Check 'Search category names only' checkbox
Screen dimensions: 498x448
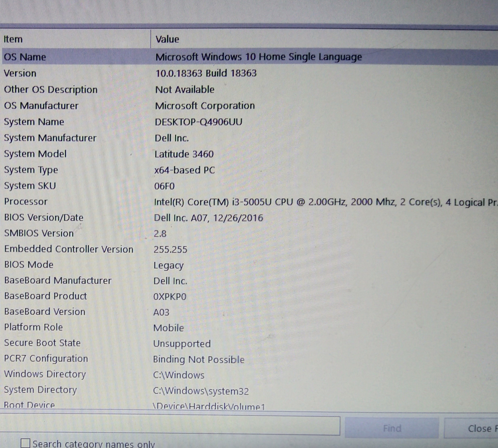25,444
